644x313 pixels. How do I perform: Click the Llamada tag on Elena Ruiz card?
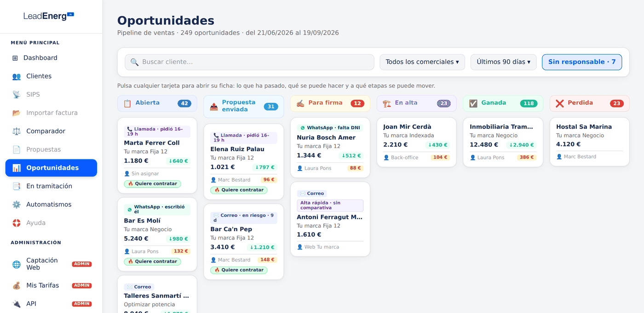tap(244, 138)
